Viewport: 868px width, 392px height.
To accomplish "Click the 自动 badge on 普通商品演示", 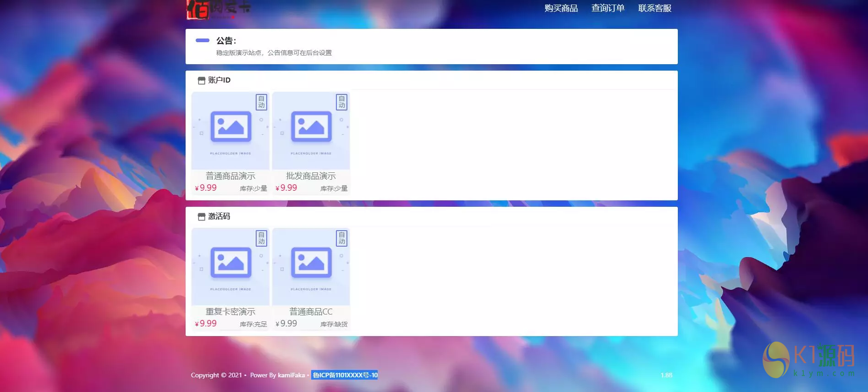I will point(261,102).
